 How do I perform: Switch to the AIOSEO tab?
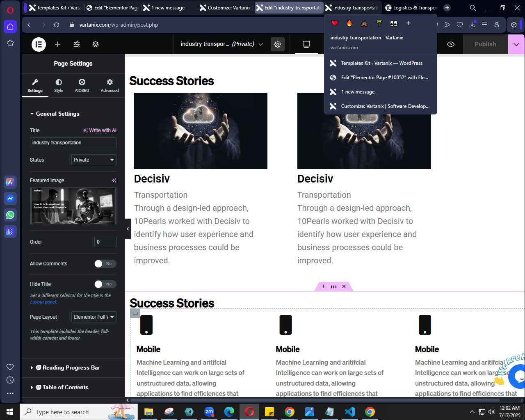[x=82, y=86]
